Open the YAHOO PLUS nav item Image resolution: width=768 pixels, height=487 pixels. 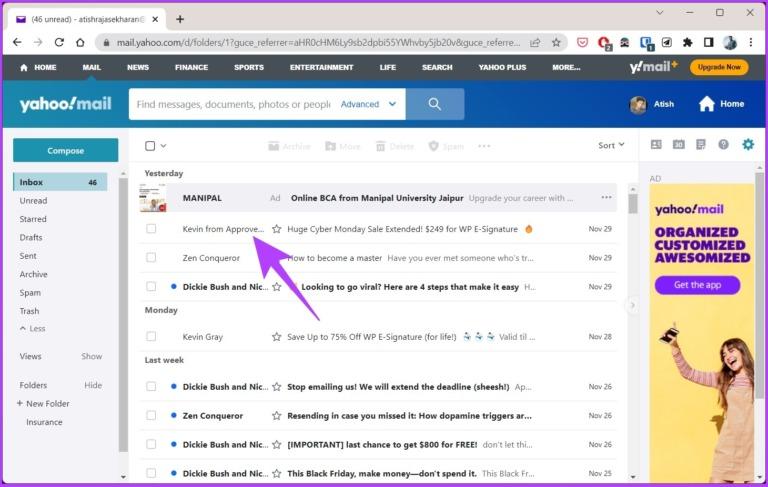(x=502, y=67)
